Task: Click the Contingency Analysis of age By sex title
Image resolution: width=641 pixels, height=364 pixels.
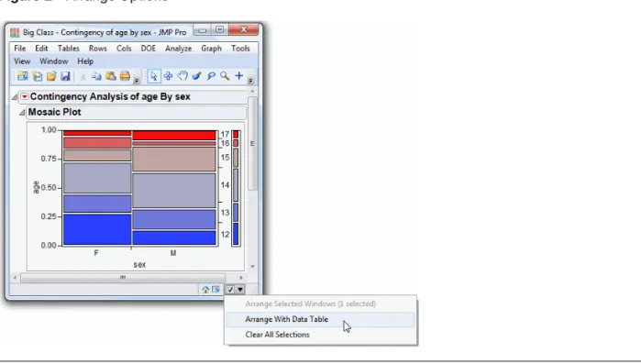Action: coord(110,97)
